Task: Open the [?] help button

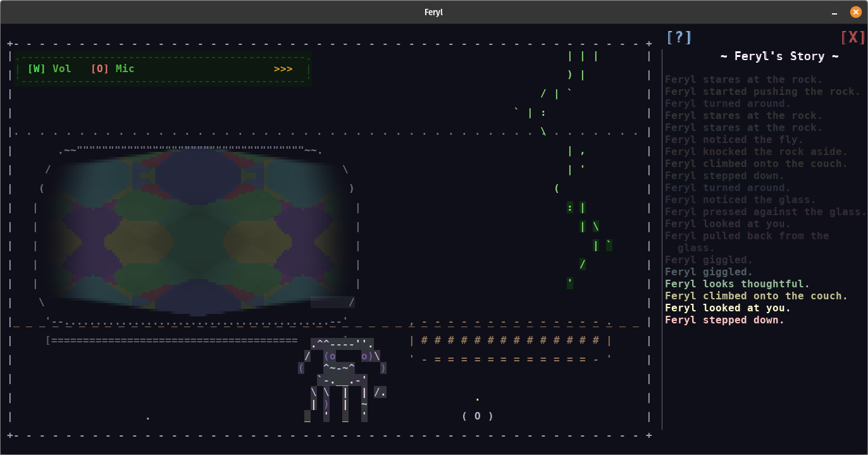Action: pos(679,37)
